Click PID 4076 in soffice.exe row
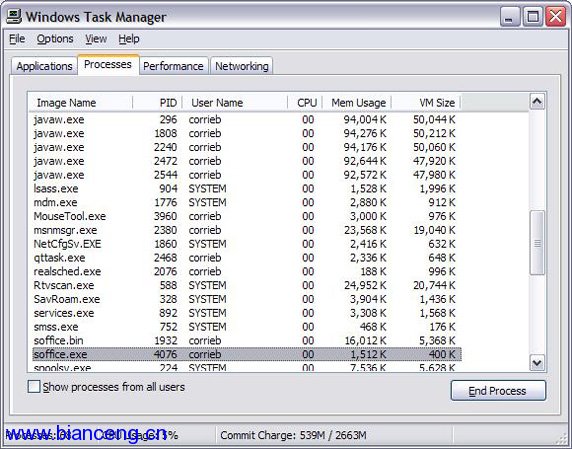The image size is (572, 449). pos(165,354)
